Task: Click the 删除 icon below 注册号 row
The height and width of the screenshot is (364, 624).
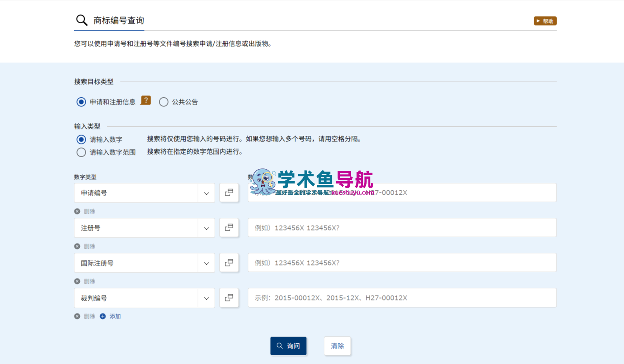Action: click(x=77, y=246)
